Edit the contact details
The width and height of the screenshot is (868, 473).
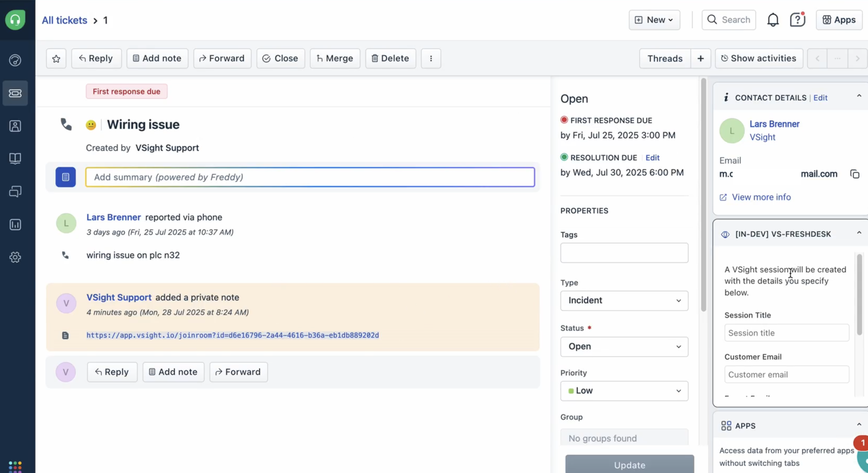click(x=820, y=98)
